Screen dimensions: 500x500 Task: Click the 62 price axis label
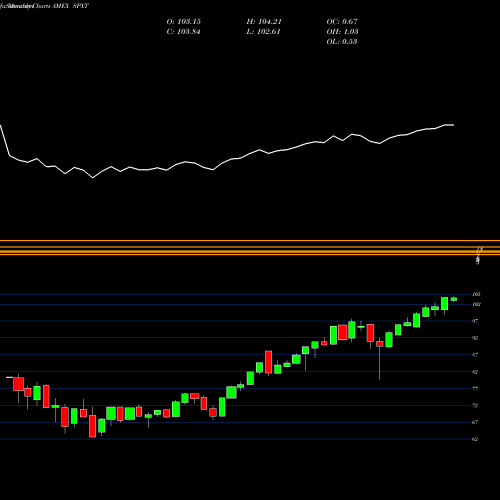[475, 439]
